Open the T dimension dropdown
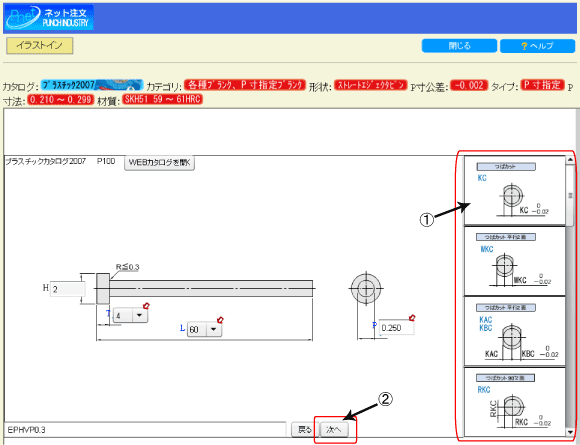Viewport: 580px width, 445px height. point(130,316)
